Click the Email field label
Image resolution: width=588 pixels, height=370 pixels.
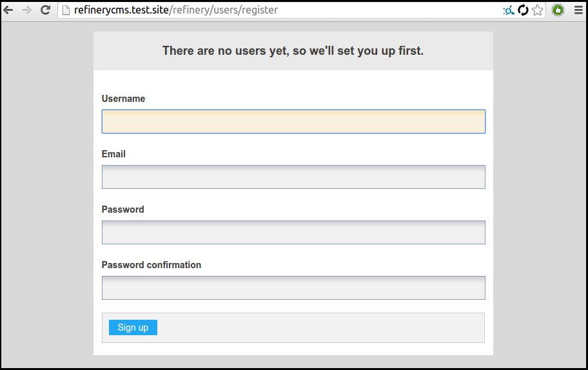[x=113, y=154]
